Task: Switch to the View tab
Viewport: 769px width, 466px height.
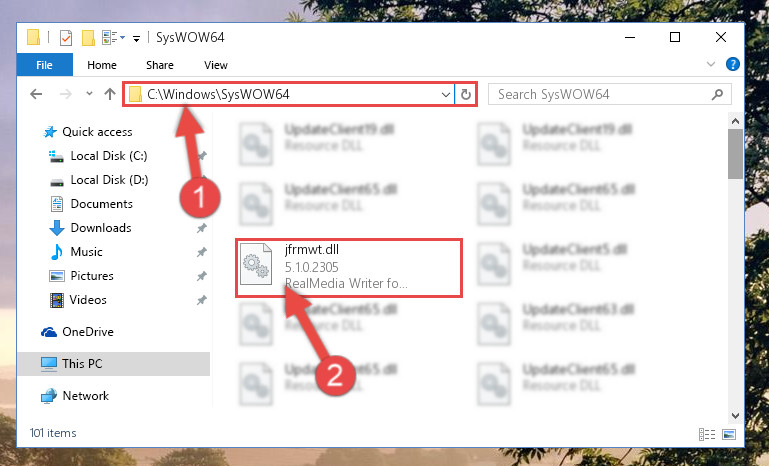Action: click(216, 65)
